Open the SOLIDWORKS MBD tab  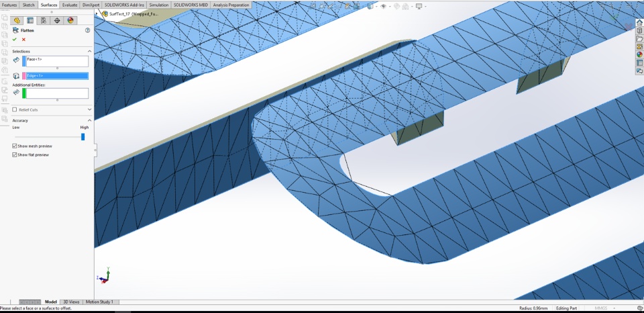click(191, 5)
